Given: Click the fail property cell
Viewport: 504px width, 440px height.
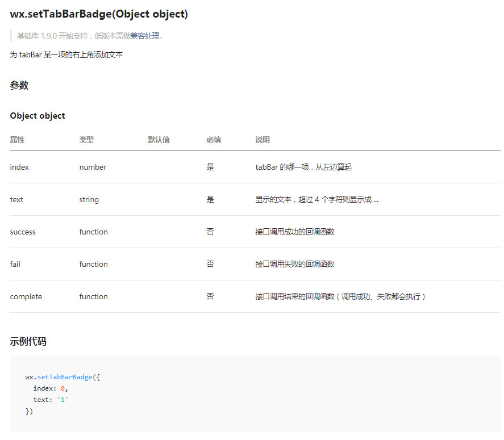Looking at the screenshot, I should [15, 264].
